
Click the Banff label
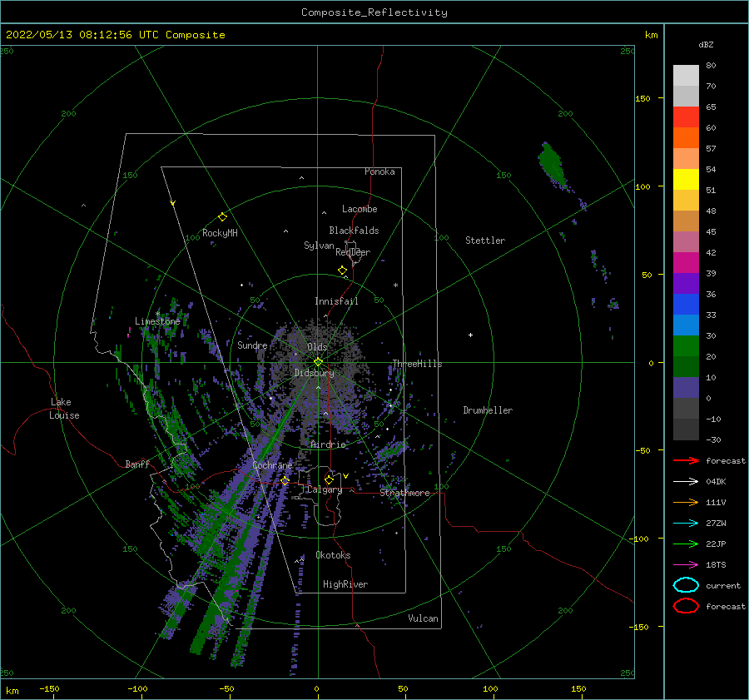click(x=137, y=464)
